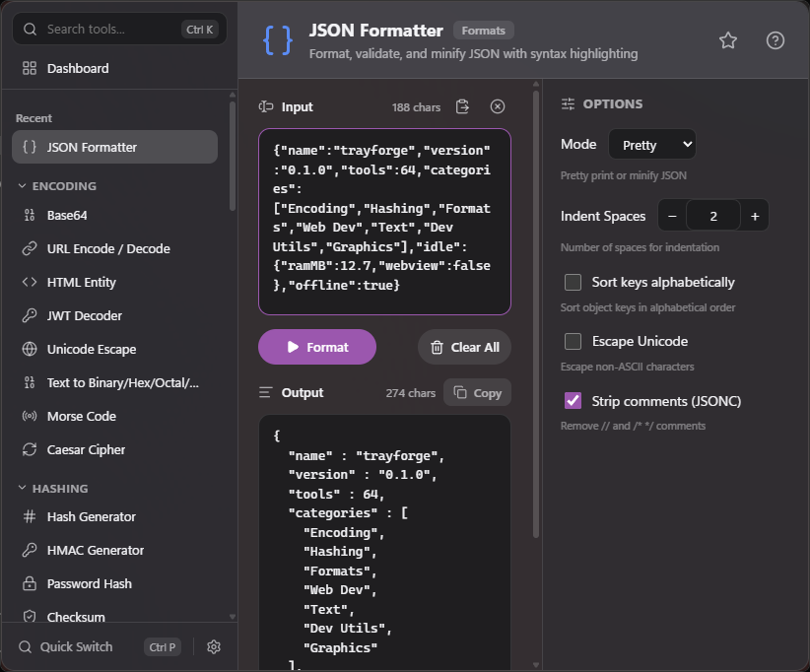Click inside the JSON input textarea
The height and width of the screenshot is (672, 810).
coord(385,222)
